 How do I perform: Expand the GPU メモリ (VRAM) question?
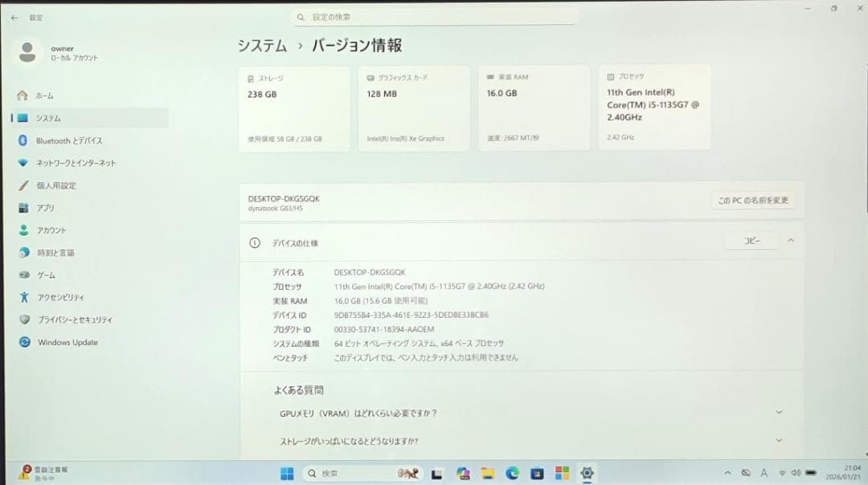click(778, 412)
